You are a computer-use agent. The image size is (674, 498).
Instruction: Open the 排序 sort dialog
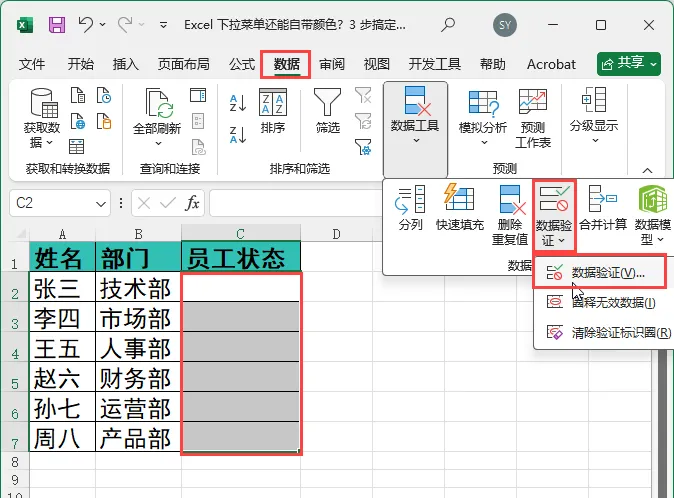point(273,111)
